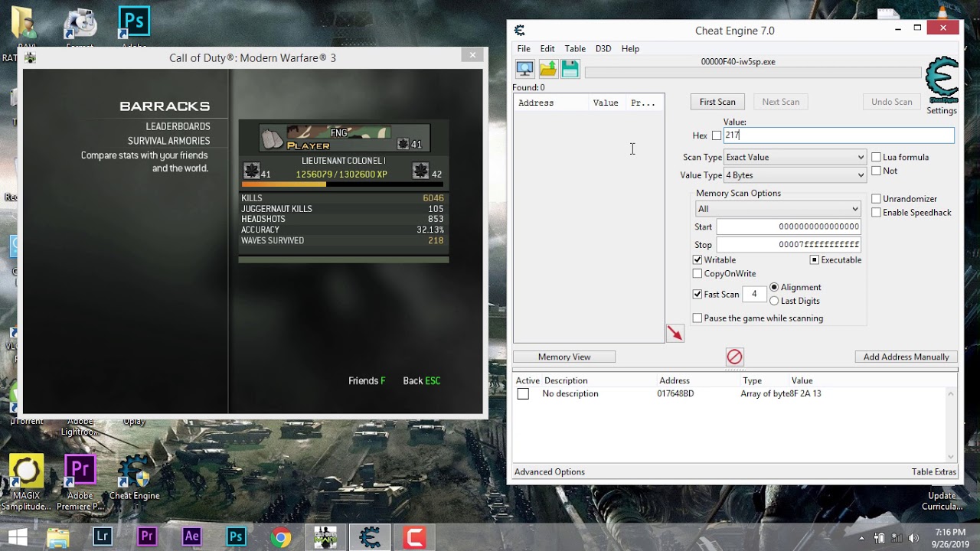
Task: Click the open process monitor icon
Action: pos(524,70)
